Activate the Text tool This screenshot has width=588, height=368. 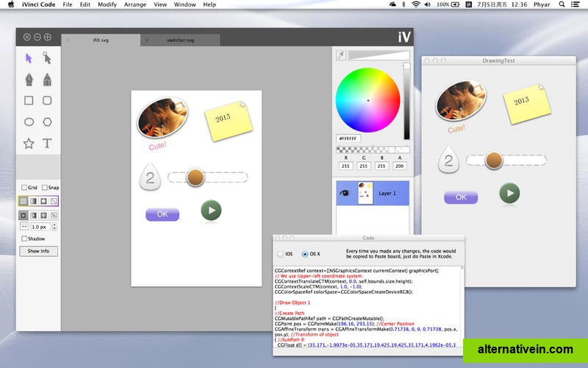tap(47, 144)
